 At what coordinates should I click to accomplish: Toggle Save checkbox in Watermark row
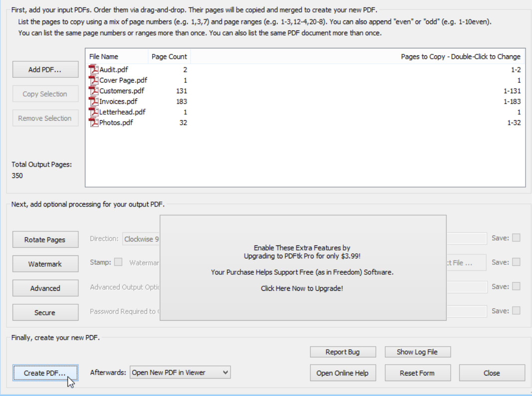pos(516,262)
